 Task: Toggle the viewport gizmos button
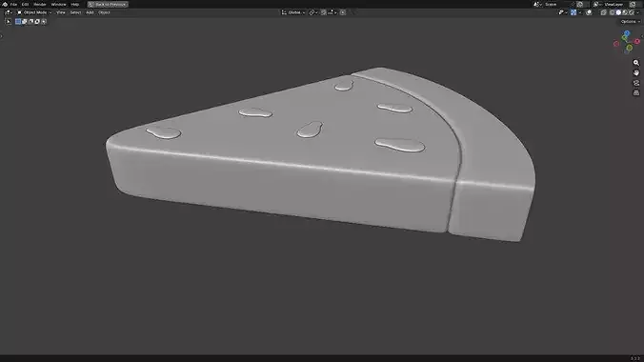[574, 12]
